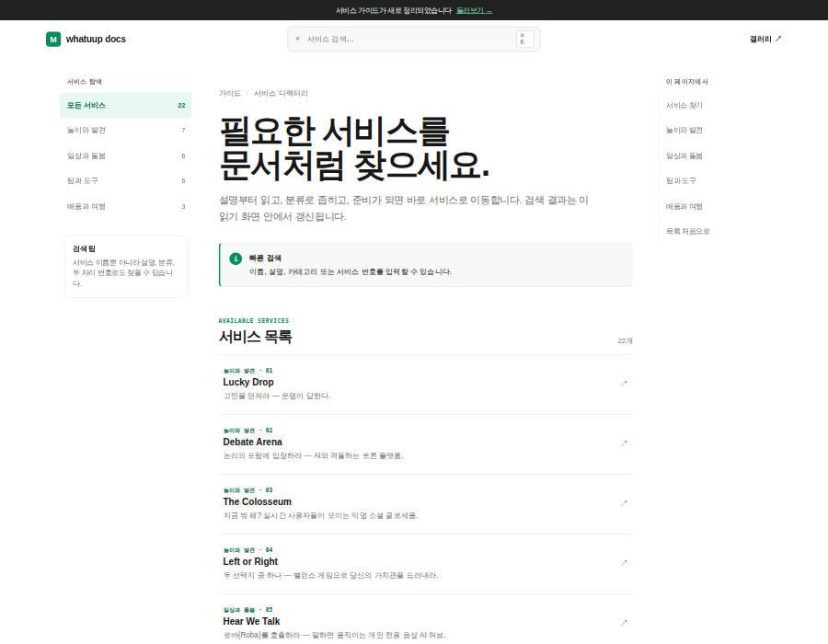Click the 빠른 검색 notice title
The height and width of the screenshot is (644, 828).
pyautogui.click(x=265, y=259)
